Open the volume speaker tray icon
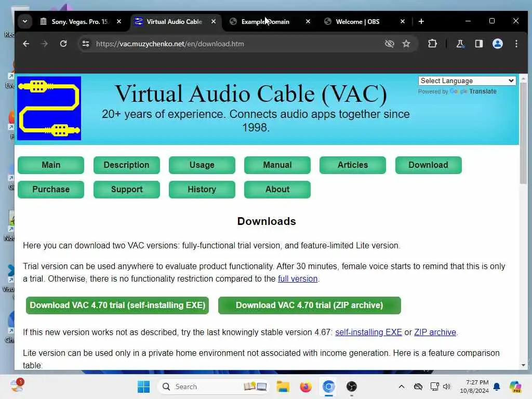532x399 pixels. (x=446, y=387)
